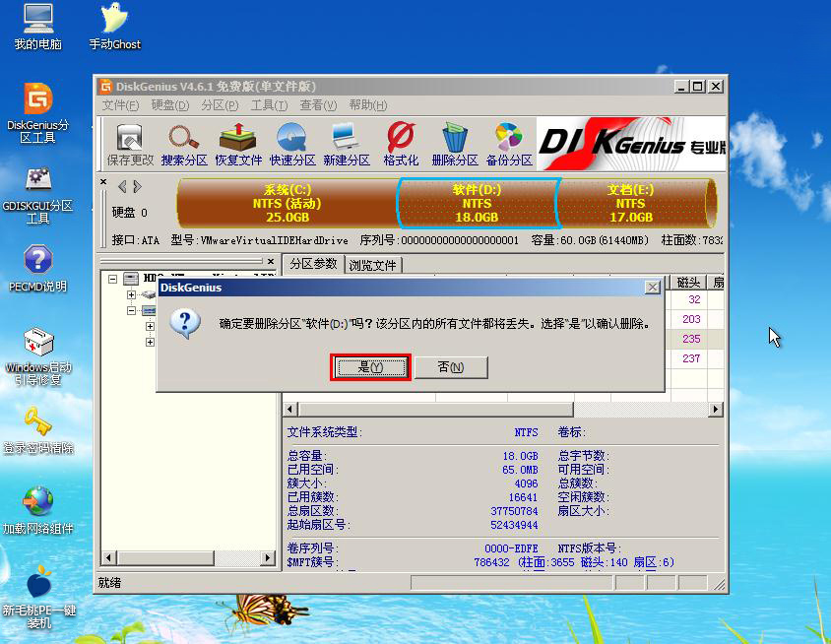Open the Disk (D) menu

point(169,105)
